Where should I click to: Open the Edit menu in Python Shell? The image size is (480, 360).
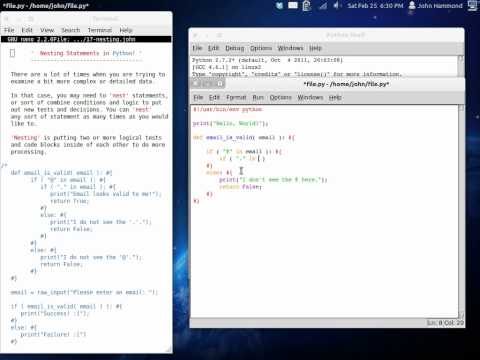(x=213, y=48)
